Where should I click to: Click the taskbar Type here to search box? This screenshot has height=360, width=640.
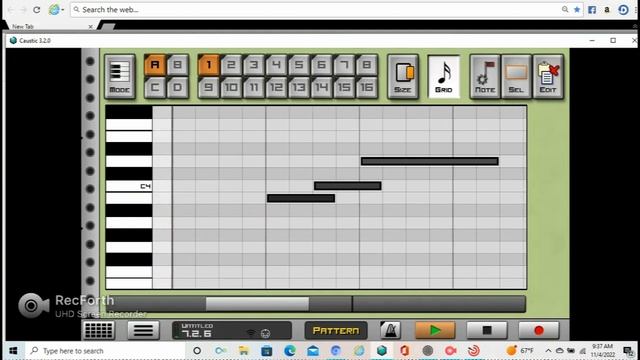click(x=106, y=351)
